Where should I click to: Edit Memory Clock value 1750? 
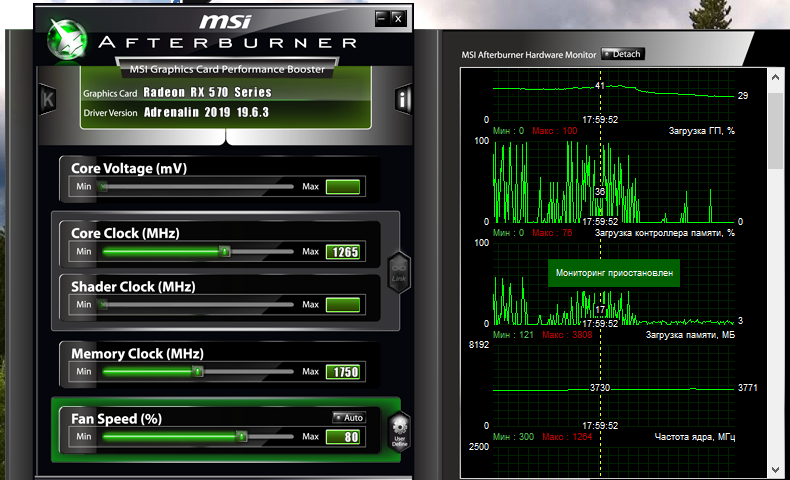click(343, 372)
